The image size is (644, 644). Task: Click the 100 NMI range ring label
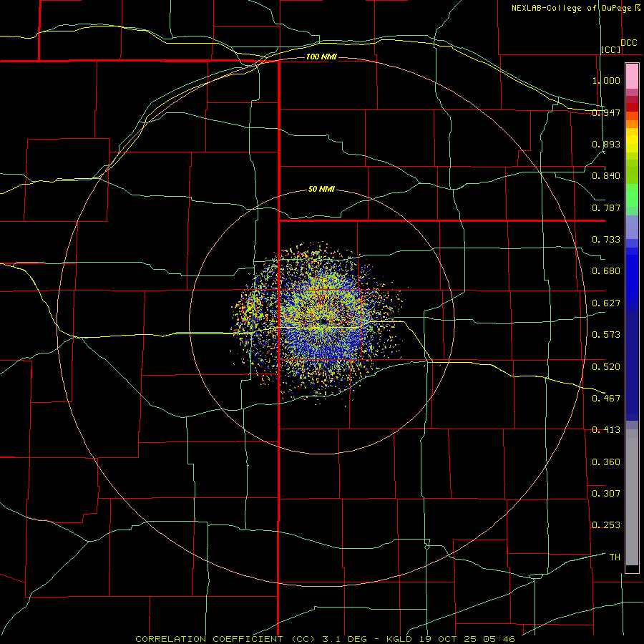pyautogui.click(x=321, y=57)
